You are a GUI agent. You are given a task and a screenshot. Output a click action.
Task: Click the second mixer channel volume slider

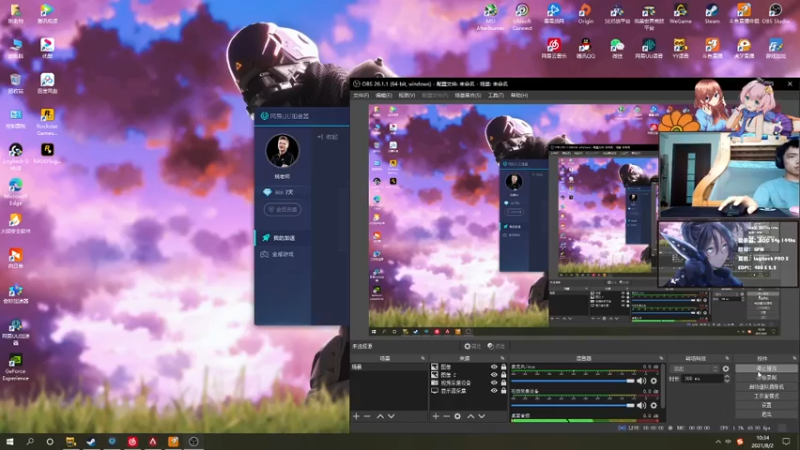[573, 405]
